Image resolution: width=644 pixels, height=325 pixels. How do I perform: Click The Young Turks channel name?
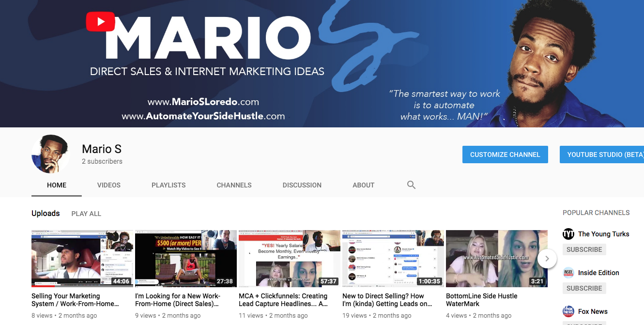tap(604, 234)
